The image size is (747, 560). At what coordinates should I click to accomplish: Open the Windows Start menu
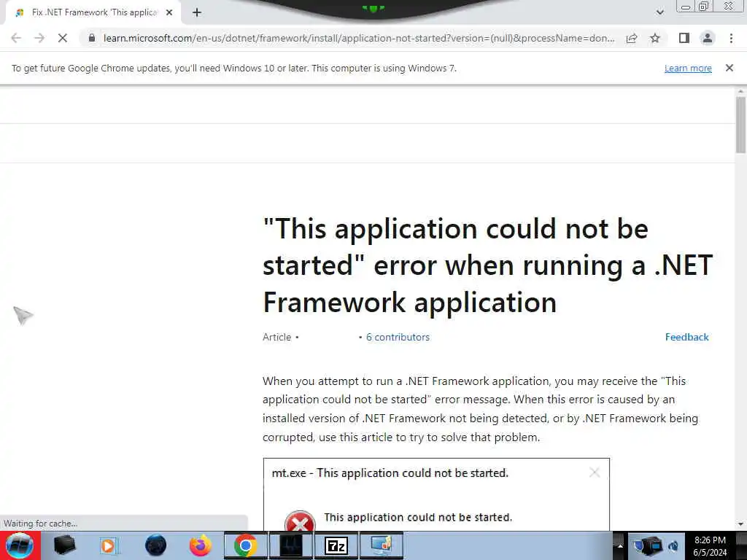(20, 545)
